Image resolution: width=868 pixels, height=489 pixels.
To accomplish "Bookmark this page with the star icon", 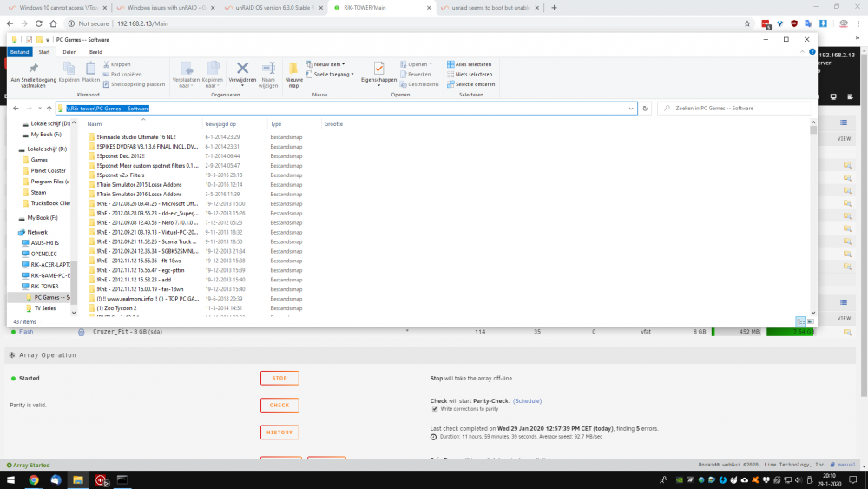I will pyautogui.click(x=747, y=23).
